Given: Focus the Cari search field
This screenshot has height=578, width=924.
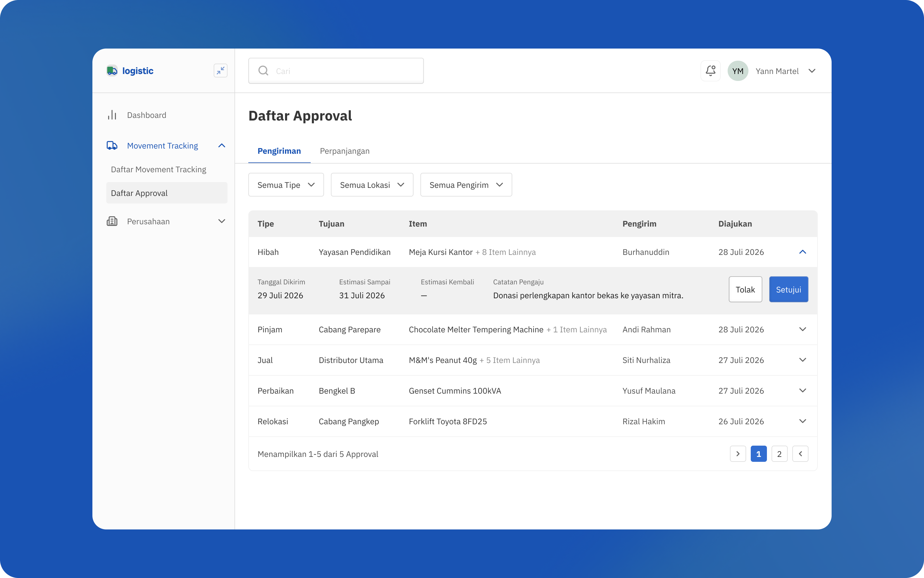Looking at the screenshot, I should [x=336, y=71].
